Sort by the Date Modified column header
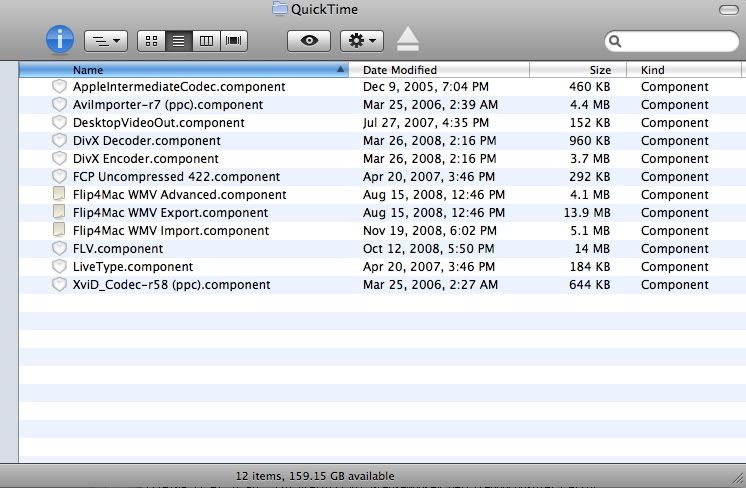The height and width of the screenshot is (488, 746). pyautogui.click(x=439, y=70)
